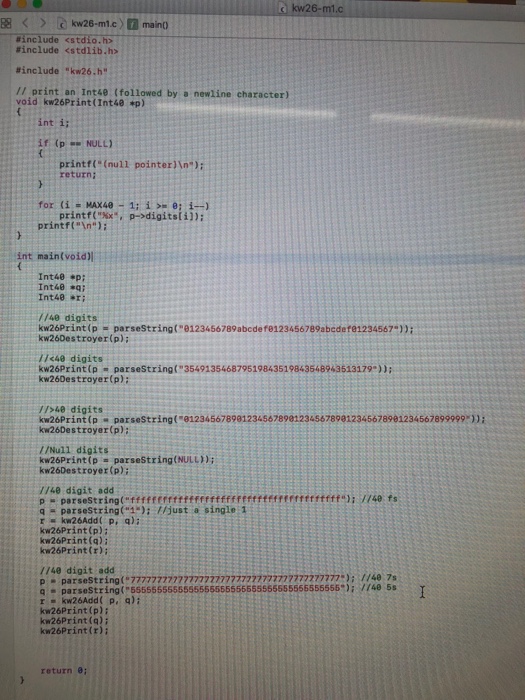Image resolution: width=525 pixels, height=700 pixels.
Task: Click the q = parseString("1") line
Action: coord(95,510)
